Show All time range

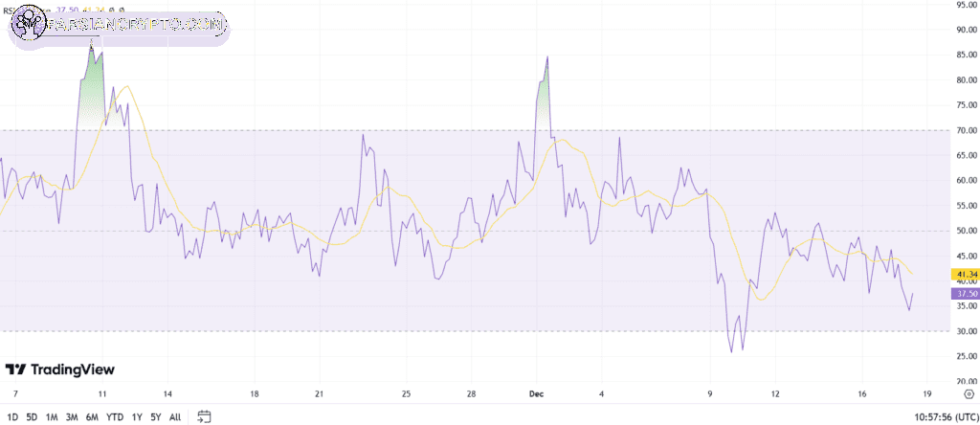[x=176, y=417]
